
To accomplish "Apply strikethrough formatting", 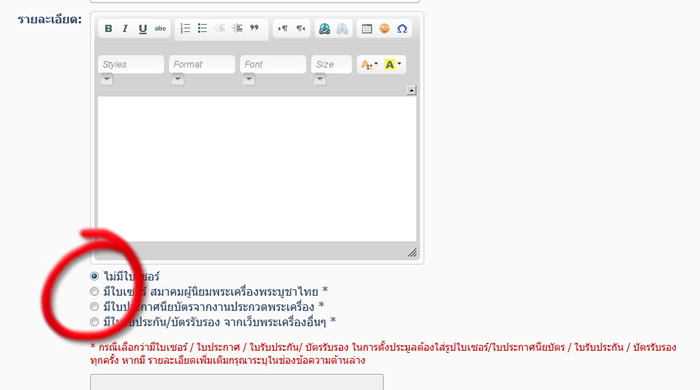I will click(x=160, y=29).
